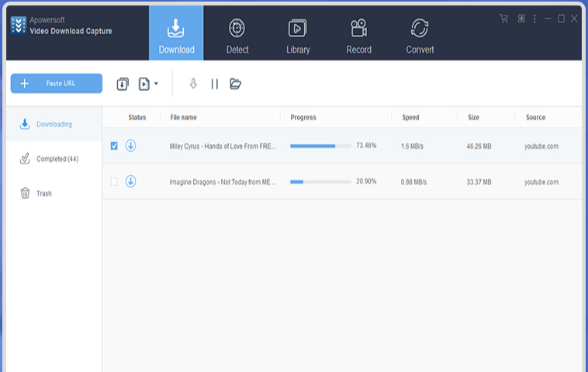Click the Miley Cyrus download status icon
Image resolution: width=588 pixels, height=372 pixels.
point(130,146)
